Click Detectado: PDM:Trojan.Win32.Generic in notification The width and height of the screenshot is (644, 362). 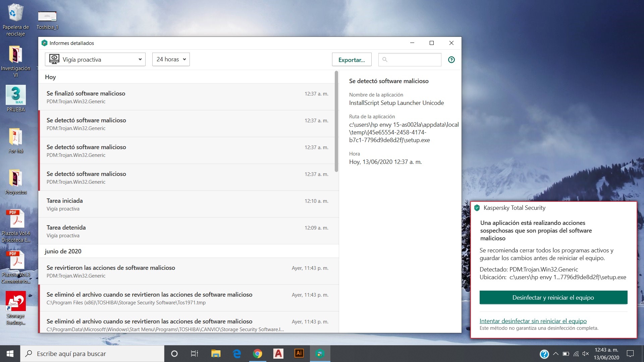(x=529, y=269)
